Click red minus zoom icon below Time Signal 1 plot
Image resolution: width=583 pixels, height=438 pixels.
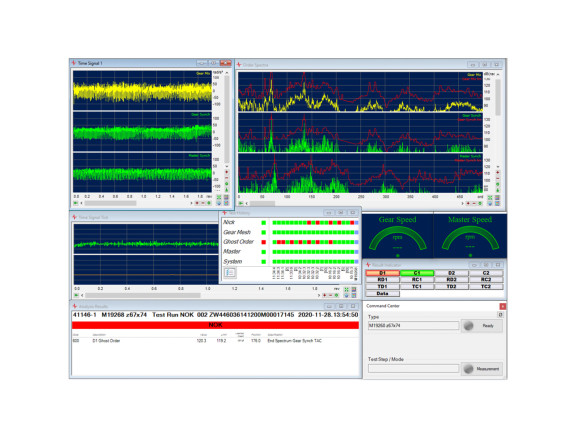coord(203,203)
